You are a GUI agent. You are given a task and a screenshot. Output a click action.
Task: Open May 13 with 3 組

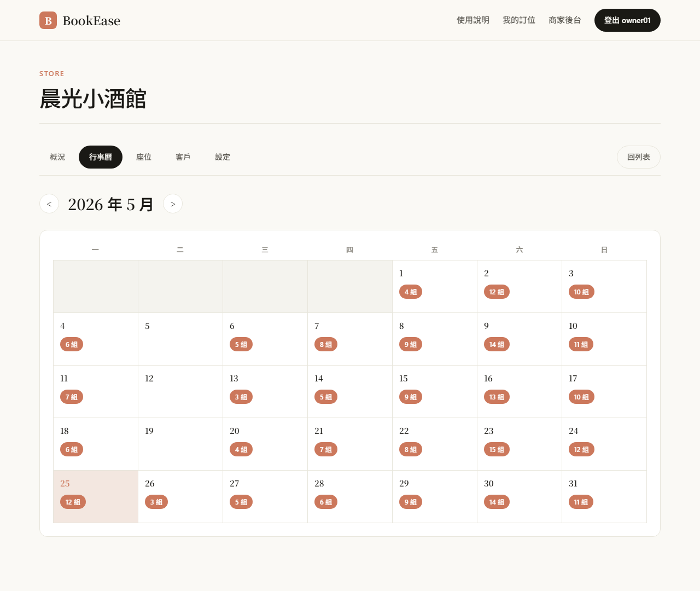tap(265, 392)
